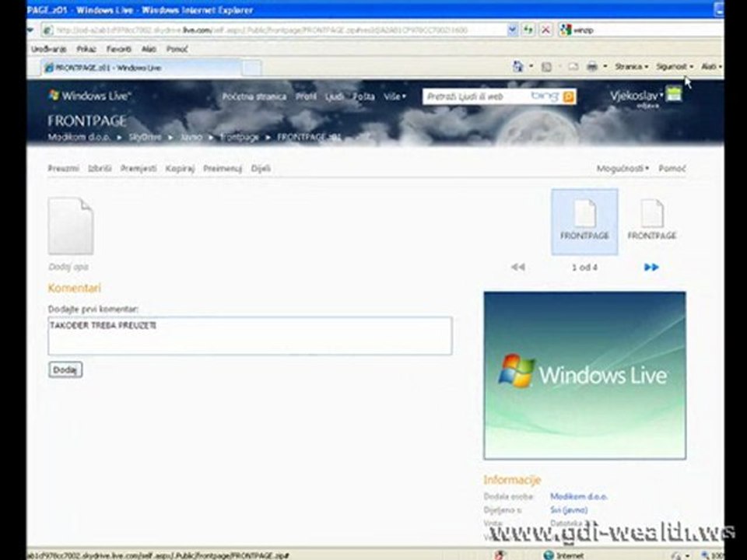Click the large blank file icon
The width and height of the screenshot is (747, 560).
tap(71, 226)
